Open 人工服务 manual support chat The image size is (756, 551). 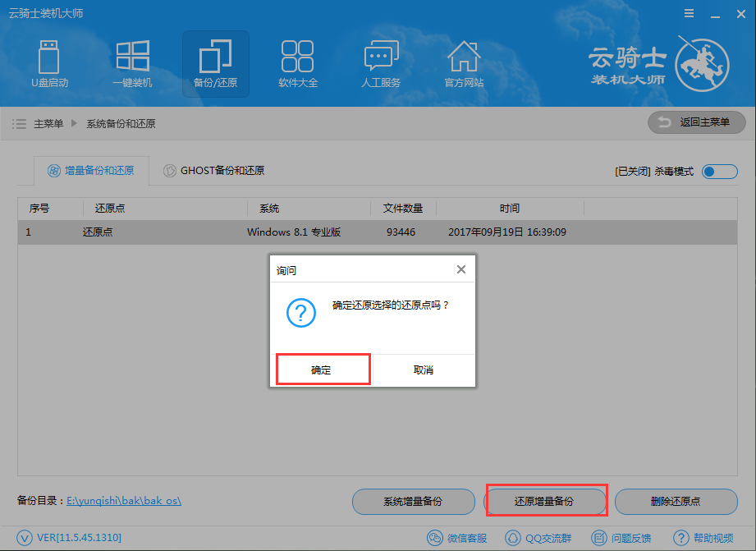[x=381, y=64]
